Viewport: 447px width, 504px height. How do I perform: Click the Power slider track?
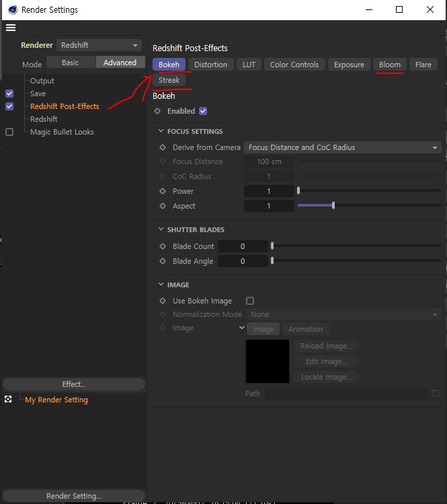click(x=369, y=191)
